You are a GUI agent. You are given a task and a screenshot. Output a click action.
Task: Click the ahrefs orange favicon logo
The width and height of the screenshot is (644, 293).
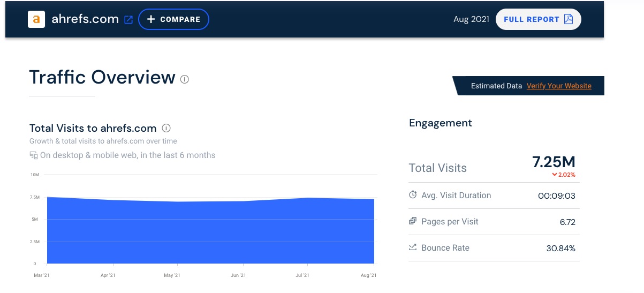36,19
